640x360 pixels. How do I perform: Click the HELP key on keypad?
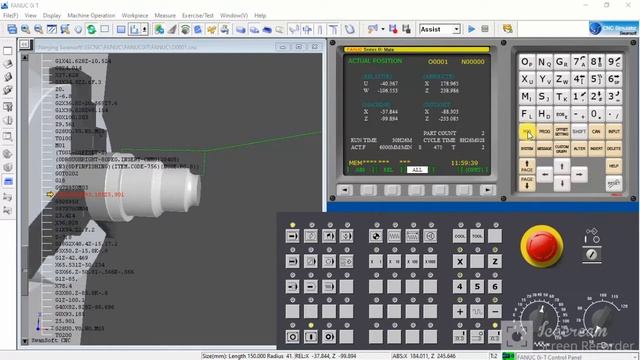tap(613, 166)
